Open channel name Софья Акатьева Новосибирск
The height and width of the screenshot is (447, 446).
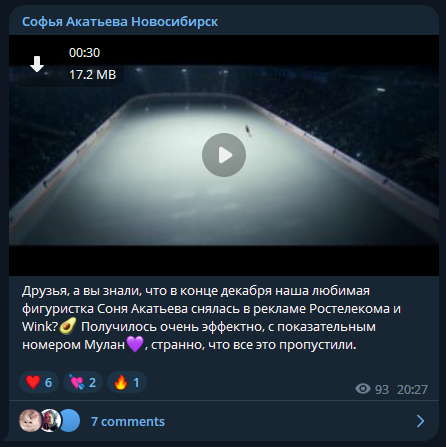120,22
